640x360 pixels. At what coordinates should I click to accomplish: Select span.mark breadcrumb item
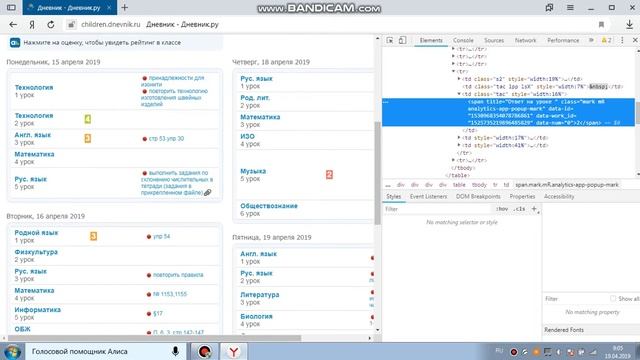tap(567, 185)
